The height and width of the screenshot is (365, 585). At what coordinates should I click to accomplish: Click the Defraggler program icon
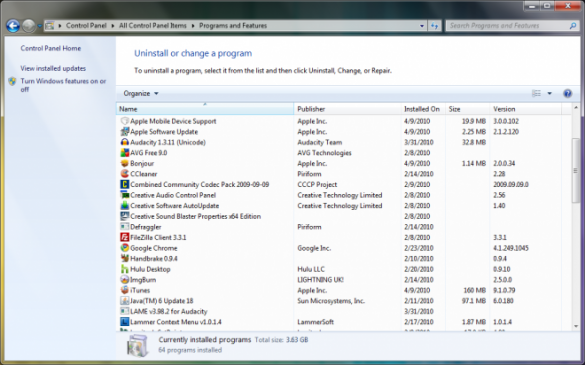pos(125,227)
